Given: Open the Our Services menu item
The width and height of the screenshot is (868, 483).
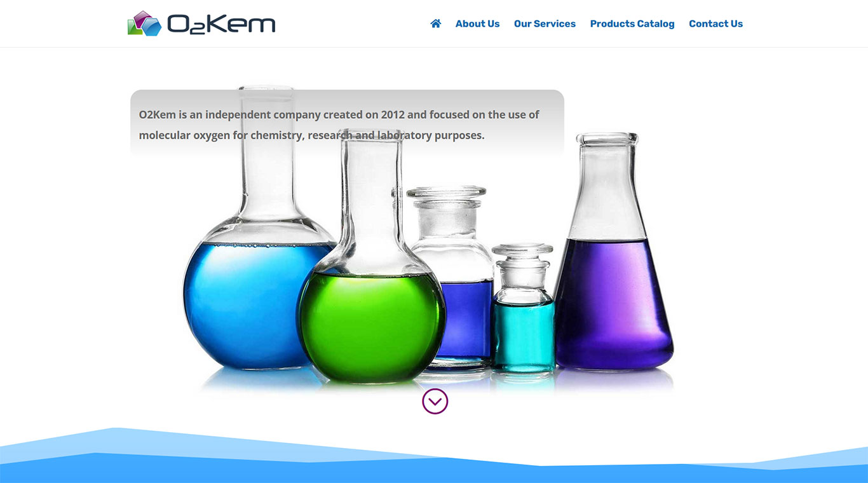Looking at the screenshot, I should (545, 24).
